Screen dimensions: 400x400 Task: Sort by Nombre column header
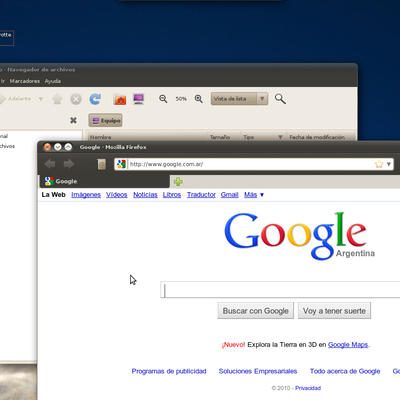[147, 137]
